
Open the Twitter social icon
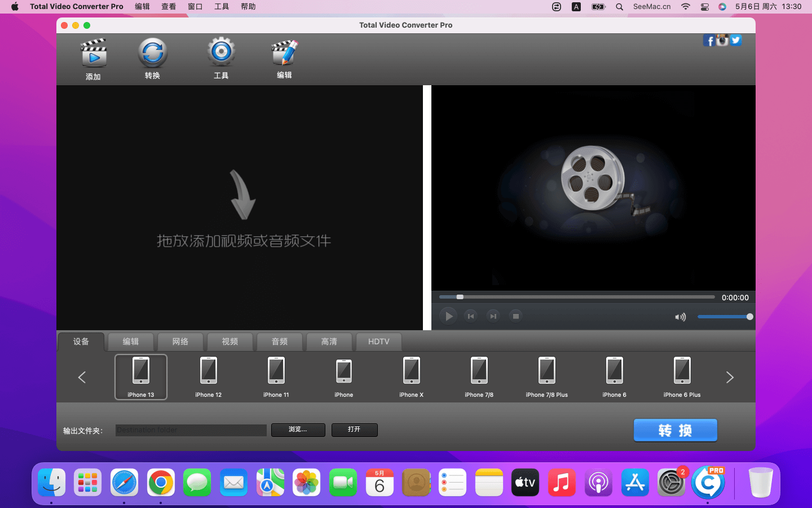(735, 40)
